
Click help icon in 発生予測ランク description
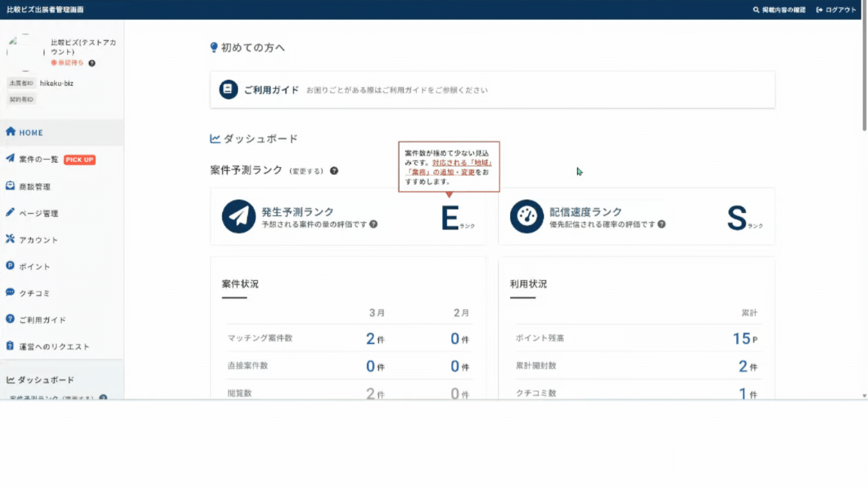374,224
